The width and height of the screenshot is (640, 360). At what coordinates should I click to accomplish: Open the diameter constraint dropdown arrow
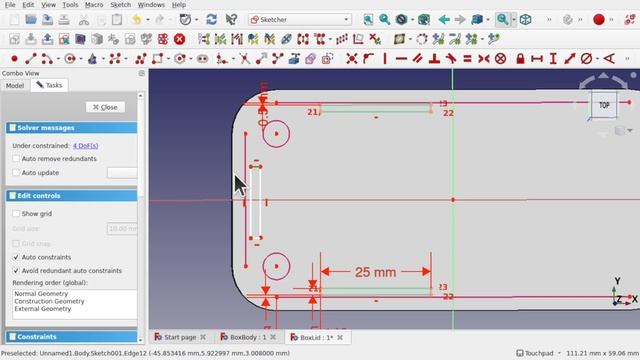597,59
